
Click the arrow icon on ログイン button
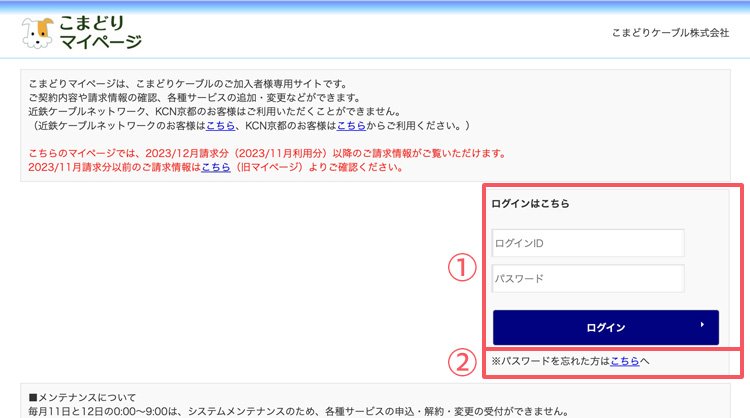pyautogui.click(x=702, y=325)
